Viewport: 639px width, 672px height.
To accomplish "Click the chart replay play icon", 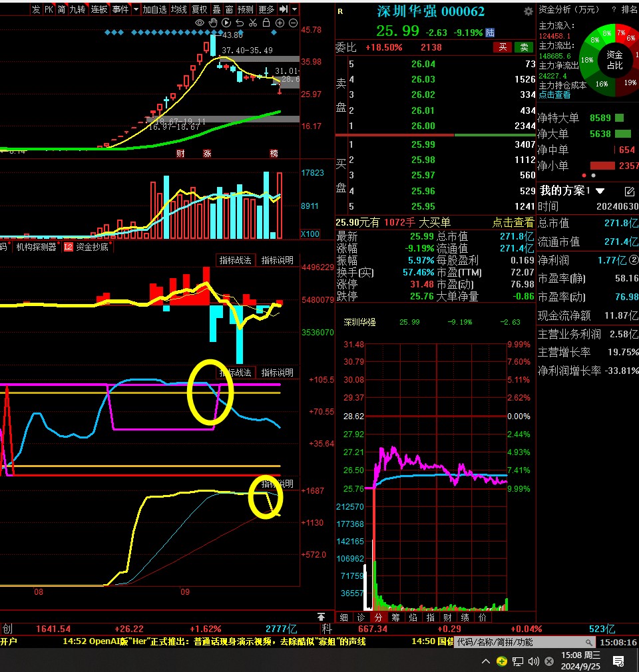I will pos(226,23).
